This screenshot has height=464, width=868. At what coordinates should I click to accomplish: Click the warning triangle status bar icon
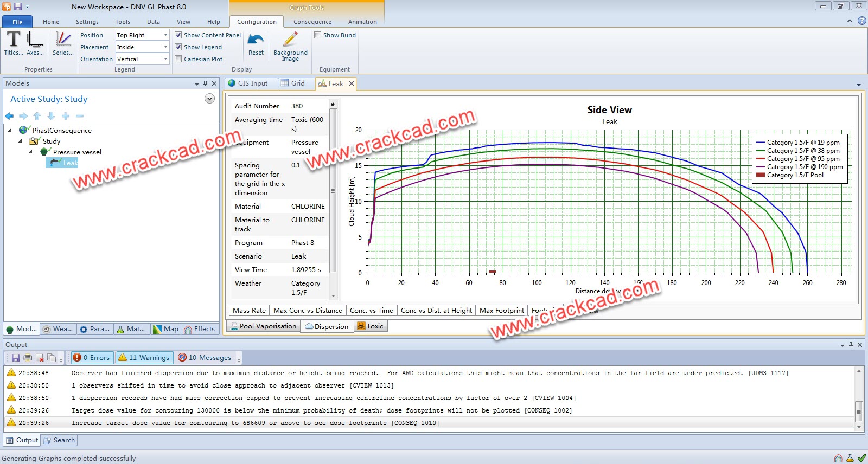tap(850, 459)
